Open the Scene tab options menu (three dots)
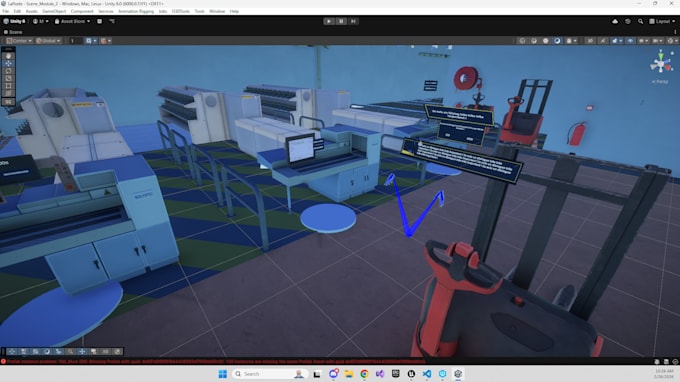The width and height of the screenshot is (680, 382). tap(675, 32)
